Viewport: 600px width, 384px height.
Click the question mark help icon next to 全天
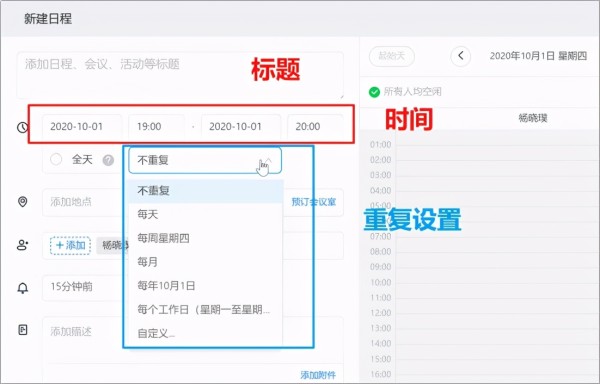108,160
